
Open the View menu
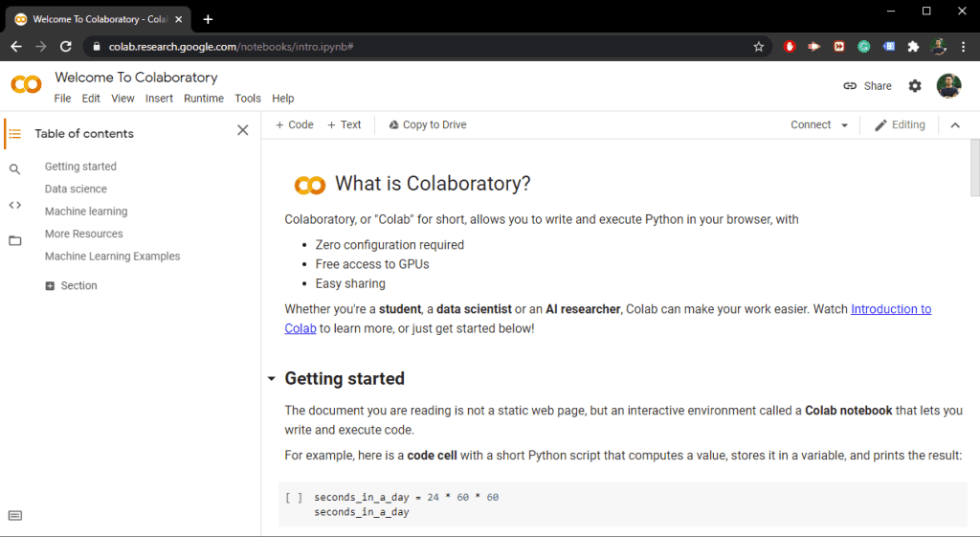coord(122,99)
